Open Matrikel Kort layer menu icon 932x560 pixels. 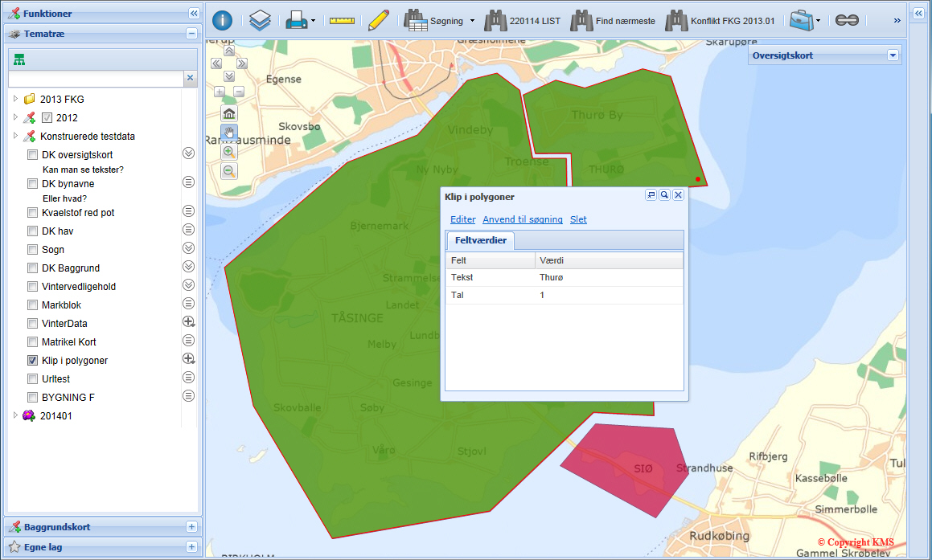(x=188, y=341)
